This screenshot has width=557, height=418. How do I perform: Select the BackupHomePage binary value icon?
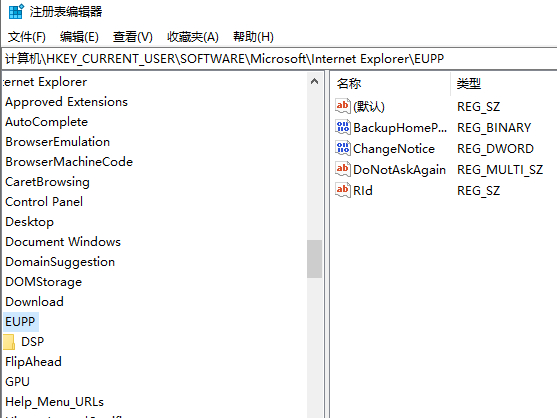click(343, 127)
